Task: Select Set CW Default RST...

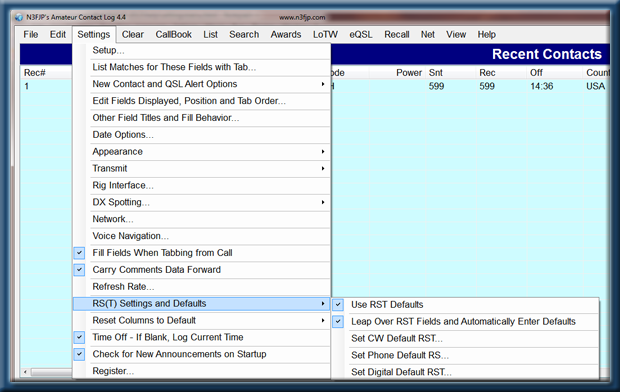Action: tap(465, 339)
